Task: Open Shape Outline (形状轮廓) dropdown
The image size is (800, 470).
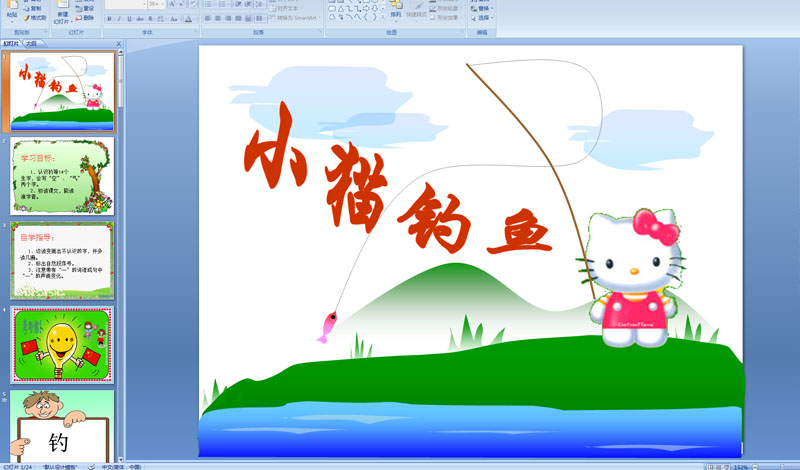Action: click(444, 8)
